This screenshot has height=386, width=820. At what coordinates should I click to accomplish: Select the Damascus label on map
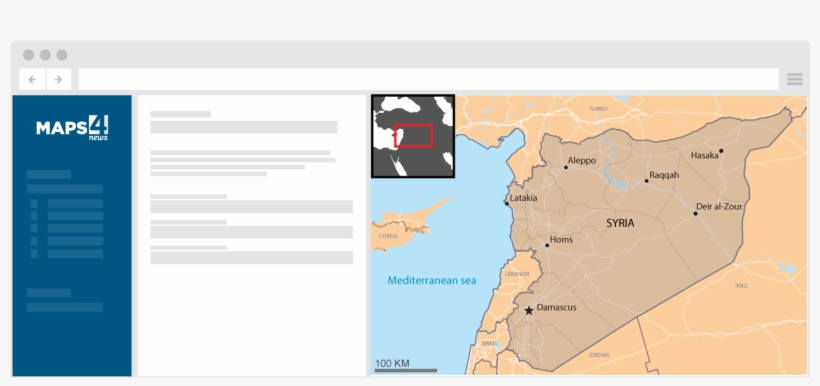[556, 307]
